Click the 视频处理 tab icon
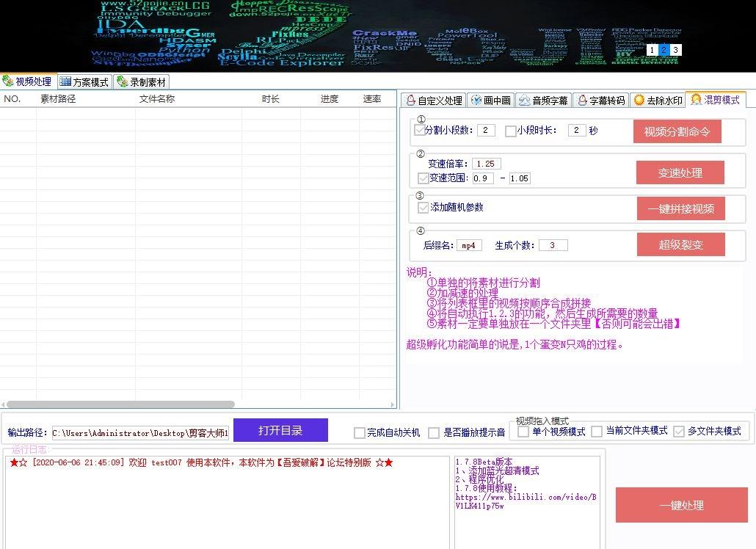 (8, 81)
